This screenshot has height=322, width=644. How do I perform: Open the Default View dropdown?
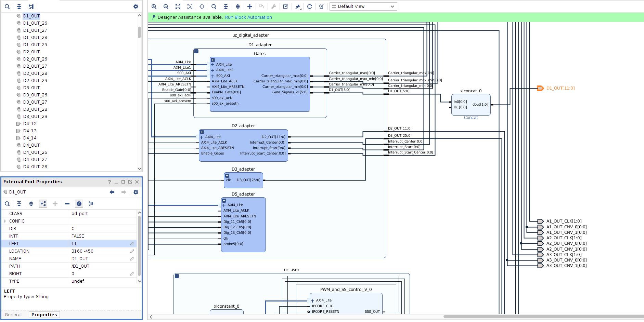(363, 6)
